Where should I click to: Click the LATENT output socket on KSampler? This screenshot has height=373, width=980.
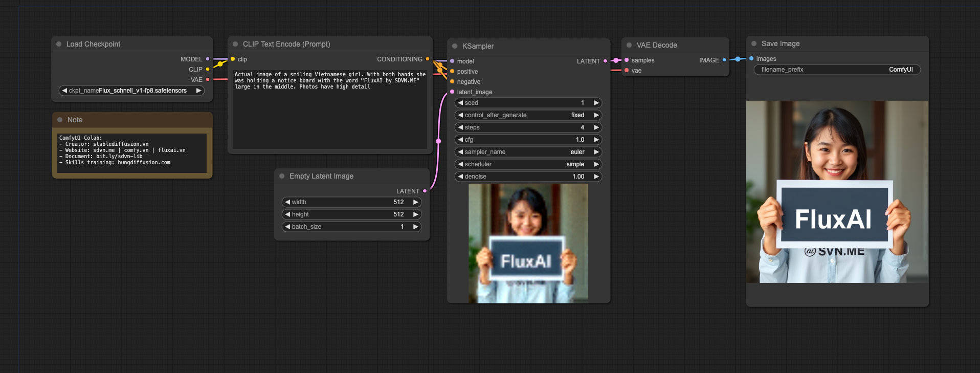pos(605,61)
